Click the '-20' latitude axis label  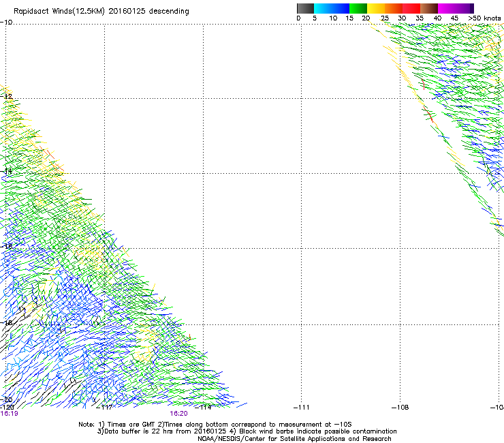[6, 400]
